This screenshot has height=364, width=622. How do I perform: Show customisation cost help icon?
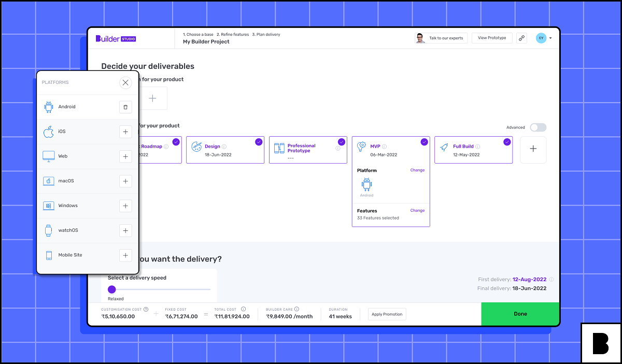click(146, 309)
